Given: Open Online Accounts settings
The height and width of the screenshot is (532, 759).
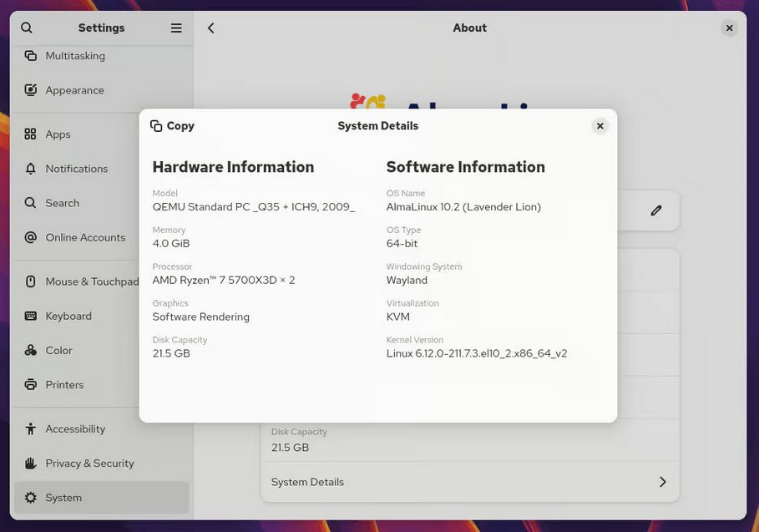Looking at the screenshot, I should pos(101,237).
